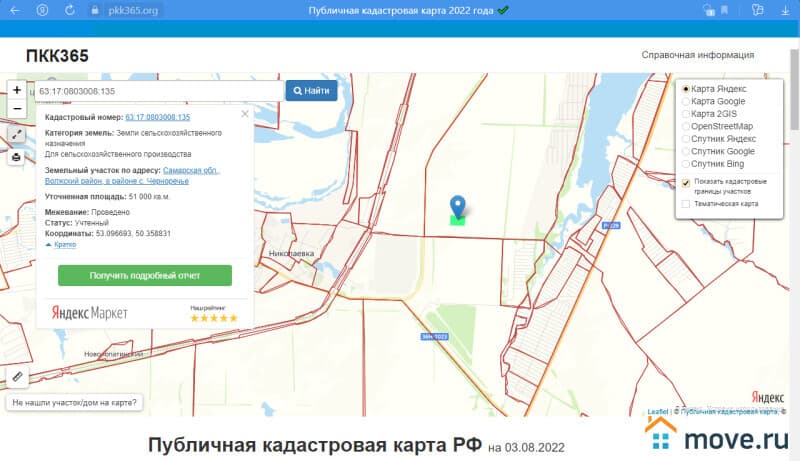The image size is (800, 461).
Task: Click the Яндекс logo on the map
Action: [x=767, y=397]
